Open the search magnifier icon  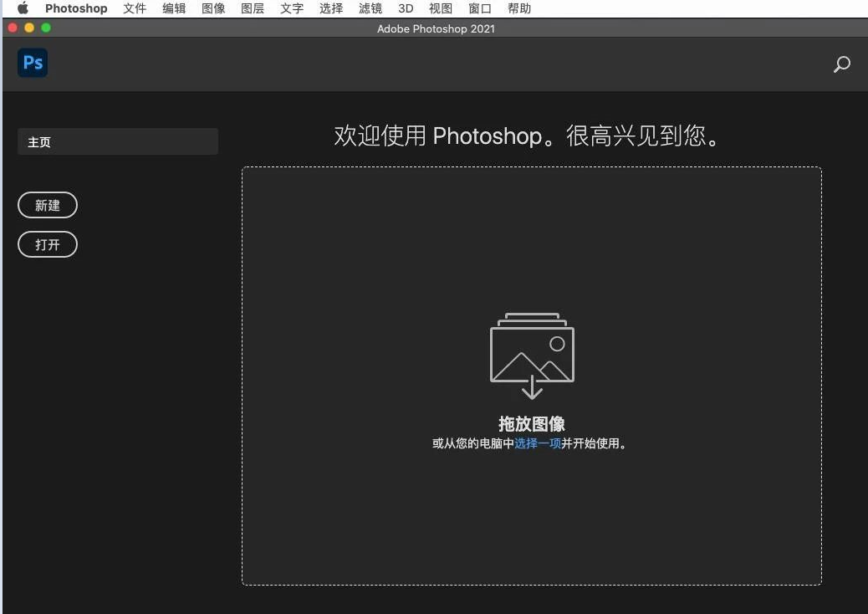(841, 64)
